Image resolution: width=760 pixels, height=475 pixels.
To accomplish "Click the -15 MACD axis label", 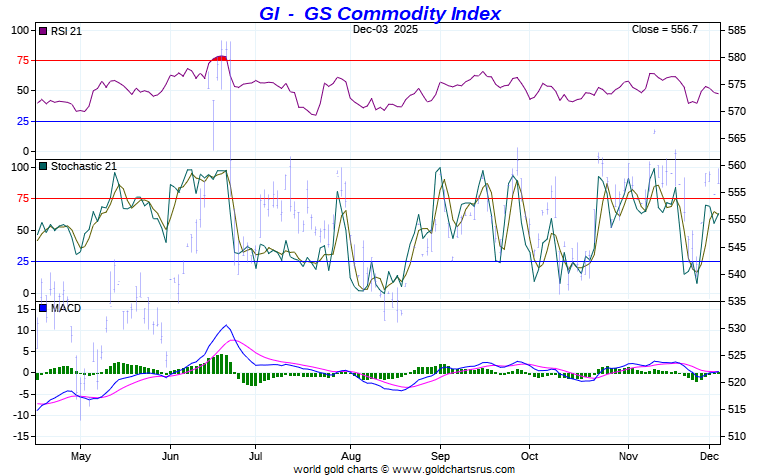I will click(22, 437).
